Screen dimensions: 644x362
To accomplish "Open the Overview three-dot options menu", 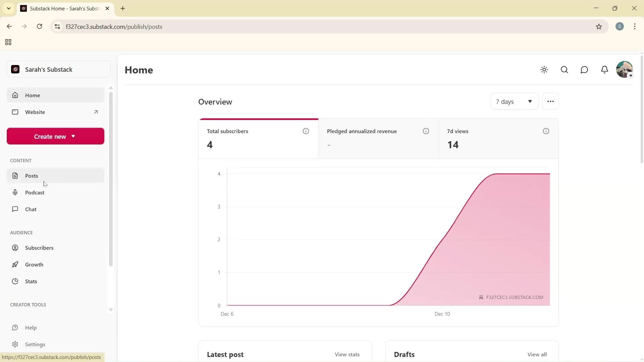I will click(x=550, y=101).
